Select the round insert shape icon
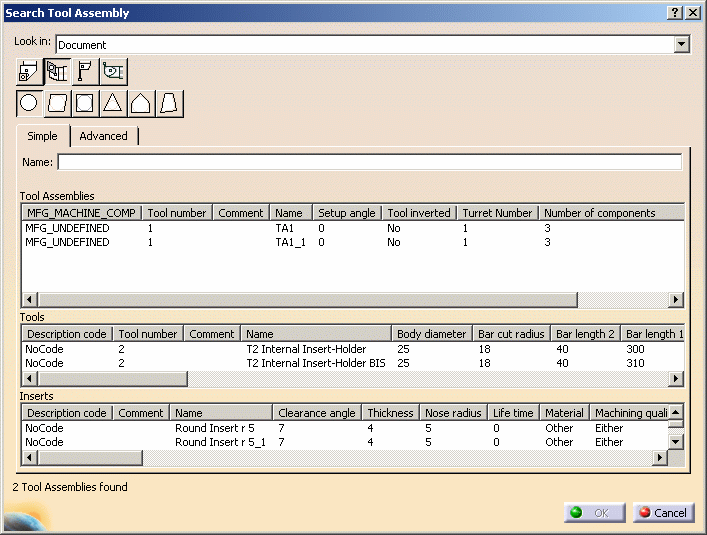The image size is (707, 535). click(x=29, y=103)
